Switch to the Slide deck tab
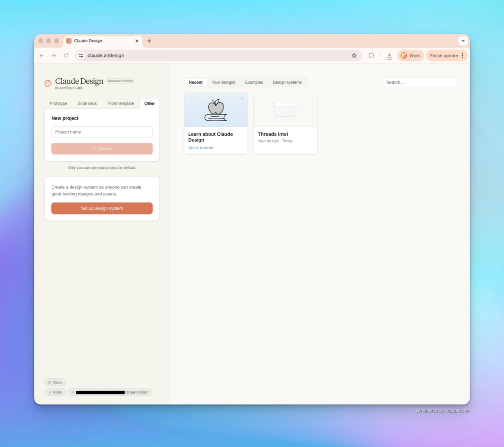Image resolution: width=504 pixels, height=447 pixels. pyautogui.click(x=87, y=103)
